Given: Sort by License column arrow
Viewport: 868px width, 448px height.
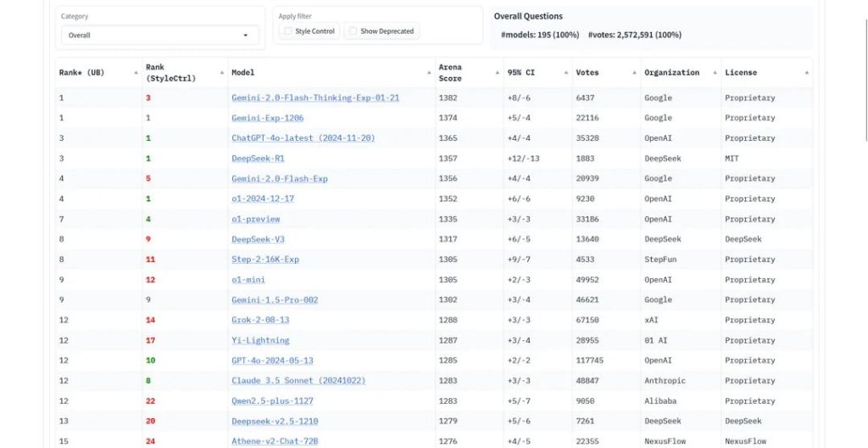Looking at the screenshot, I should pyautogui.click(x=807, y=73).
